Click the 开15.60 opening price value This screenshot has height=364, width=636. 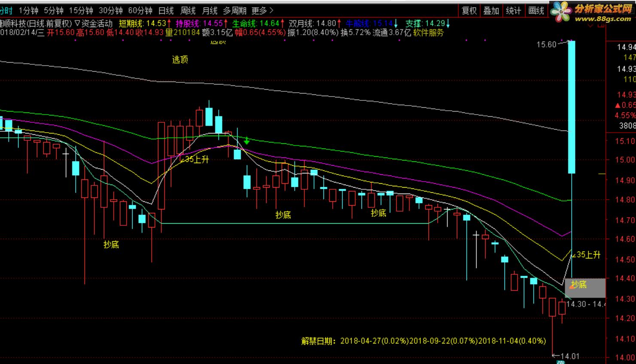pyautogui.click(x=61, y=33)
